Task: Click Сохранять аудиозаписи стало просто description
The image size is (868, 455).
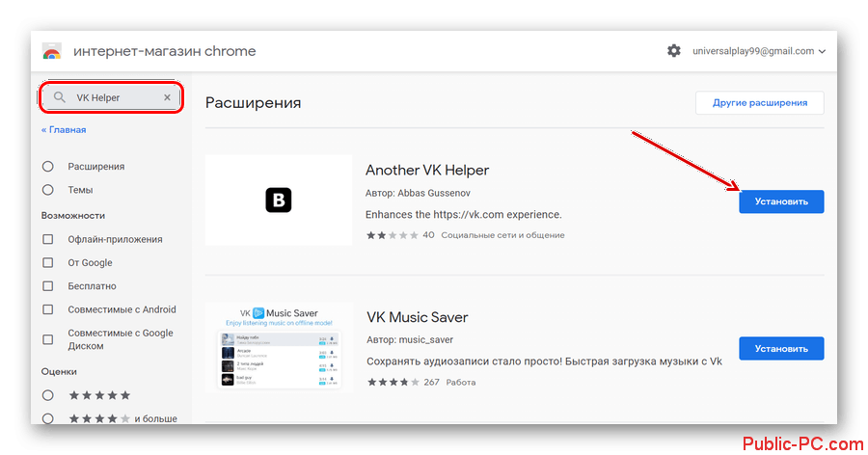Action: point(544,361)
